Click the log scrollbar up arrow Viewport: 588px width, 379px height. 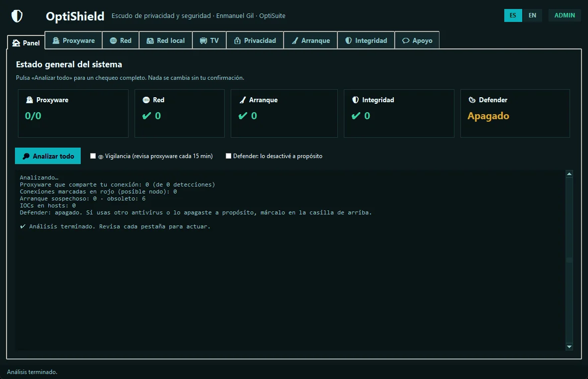pos(569,174)
